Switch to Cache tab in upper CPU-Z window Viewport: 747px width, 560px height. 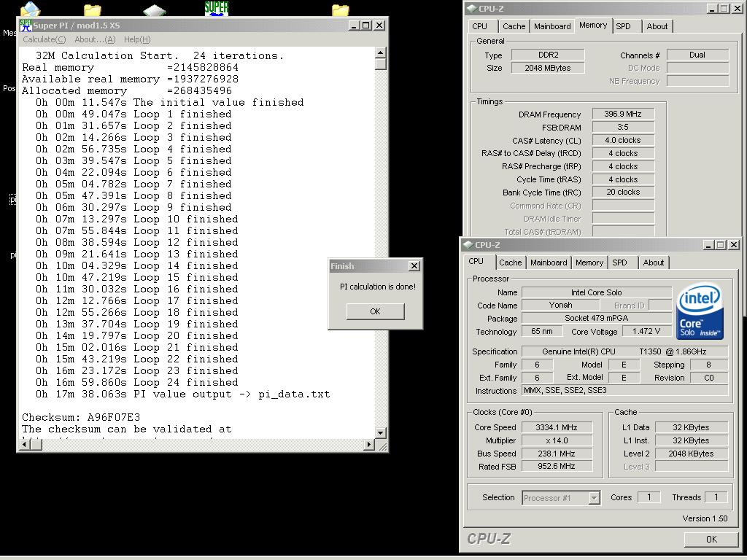514,27
